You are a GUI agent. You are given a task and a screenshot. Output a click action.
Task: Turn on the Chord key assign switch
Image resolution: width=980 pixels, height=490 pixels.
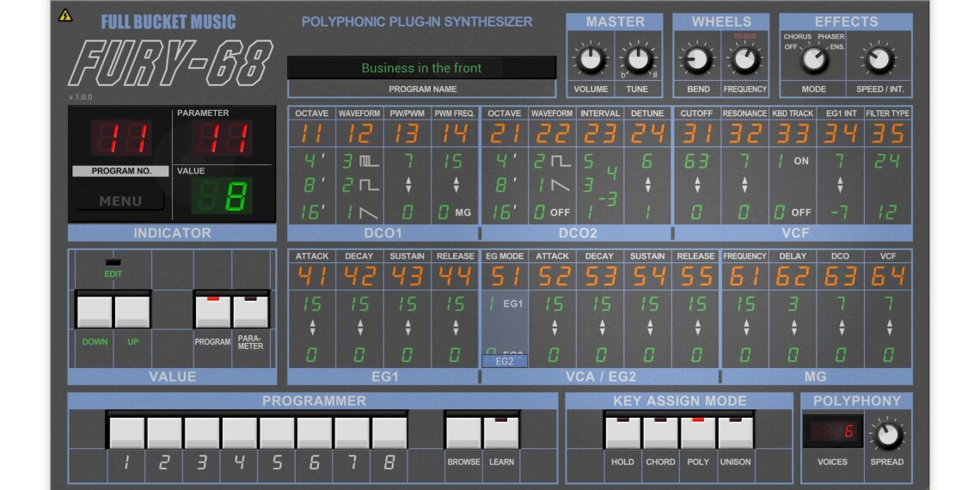[660, 432]
